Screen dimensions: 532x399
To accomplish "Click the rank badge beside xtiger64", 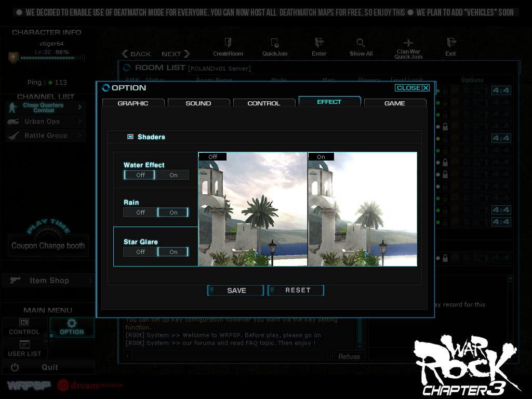I will pos(13,57).
